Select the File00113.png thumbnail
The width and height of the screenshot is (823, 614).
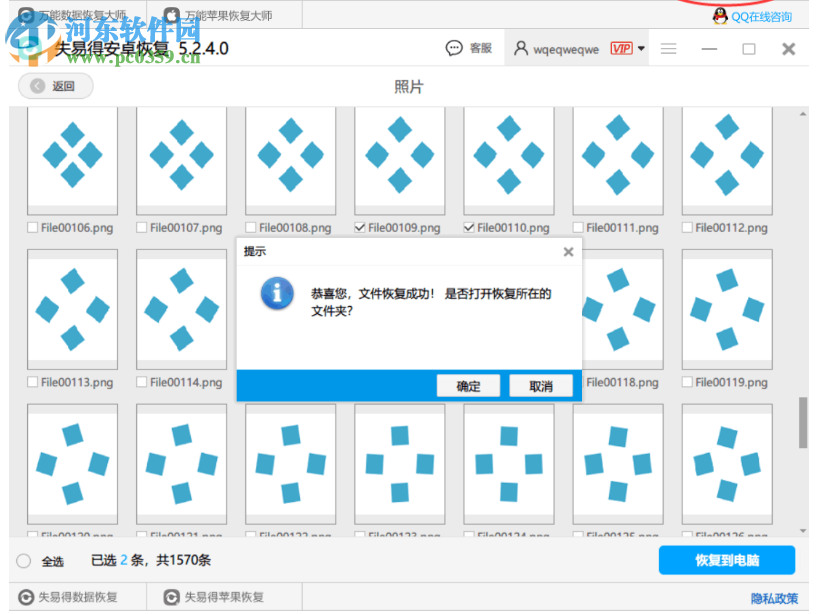[72, 310]
